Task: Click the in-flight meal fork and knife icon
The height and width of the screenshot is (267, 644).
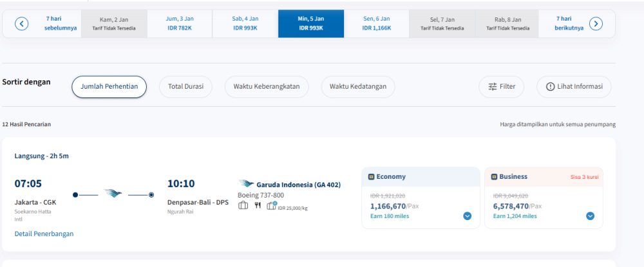Action: click(258, 206)
